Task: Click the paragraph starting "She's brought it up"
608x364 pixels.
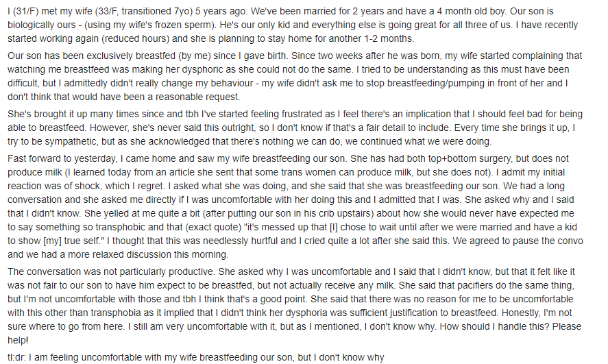Action: pos(295,128)
